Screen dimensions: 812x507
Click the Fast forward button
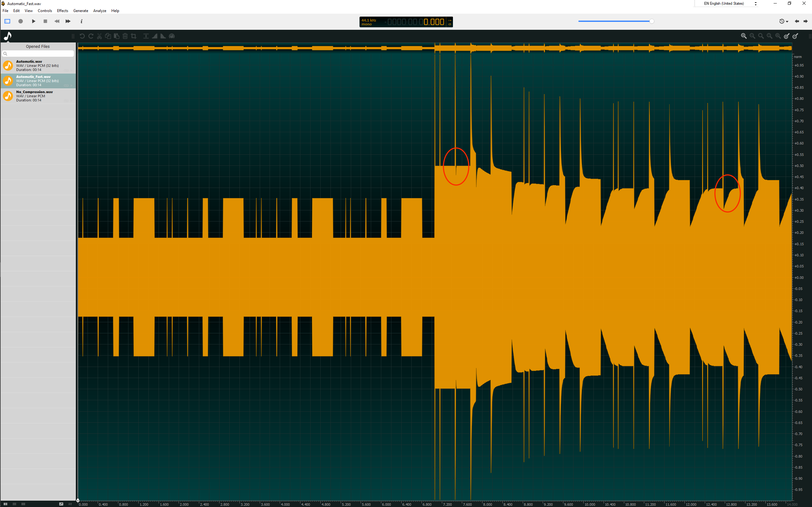68,21
